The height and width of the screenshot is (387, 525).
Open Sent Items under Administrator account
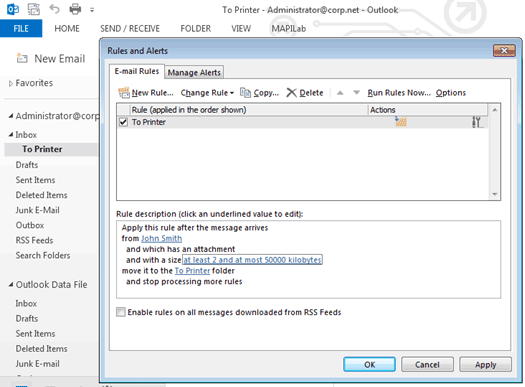pos(35,180)
